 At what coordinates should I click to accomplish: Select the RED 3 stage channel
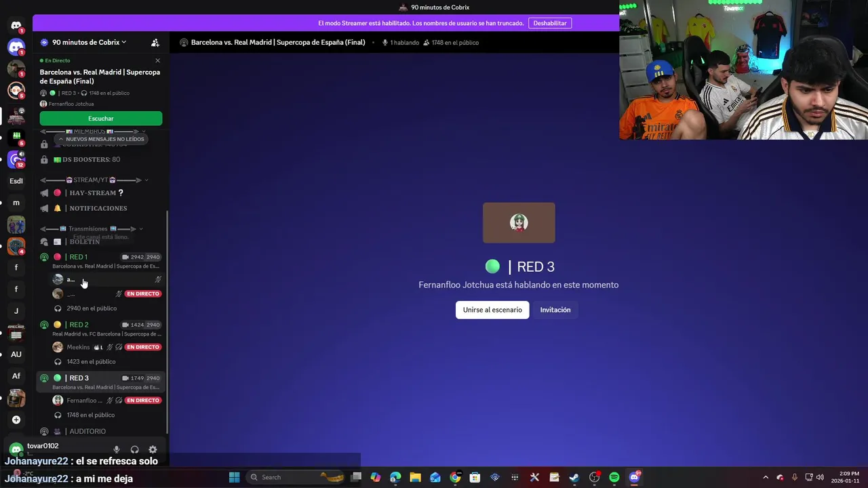tap(100, 382)
